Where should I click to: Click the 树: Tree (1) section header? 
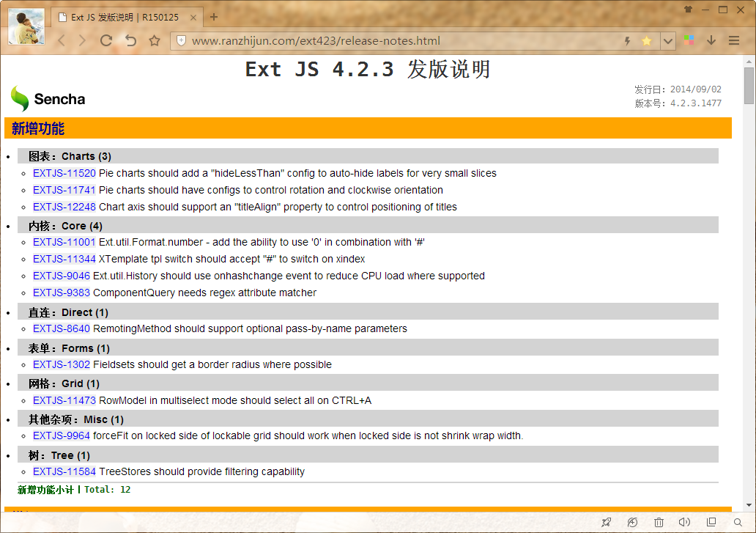[x=368, y=455]
